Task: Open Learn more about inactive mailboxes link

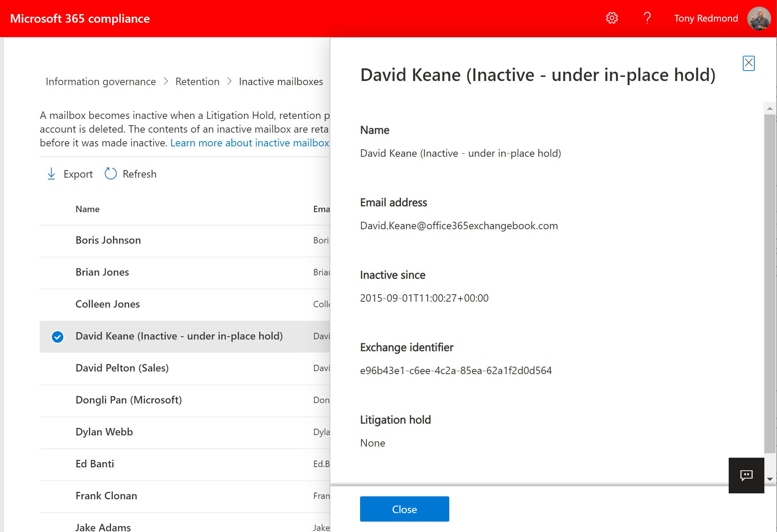Action: coord(250,143)
